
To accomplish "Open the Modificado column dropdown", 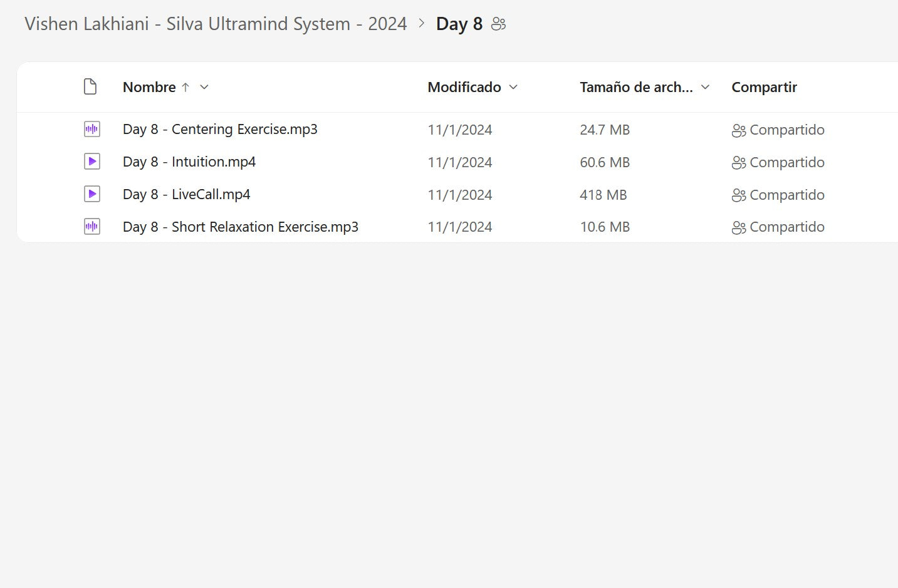I will 513,88.
